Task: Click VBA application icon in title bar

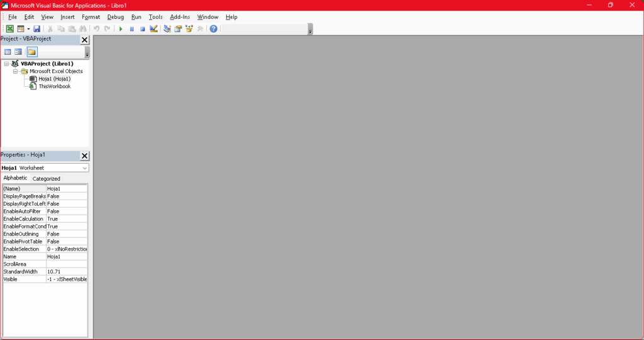Action: click(4, 5)
